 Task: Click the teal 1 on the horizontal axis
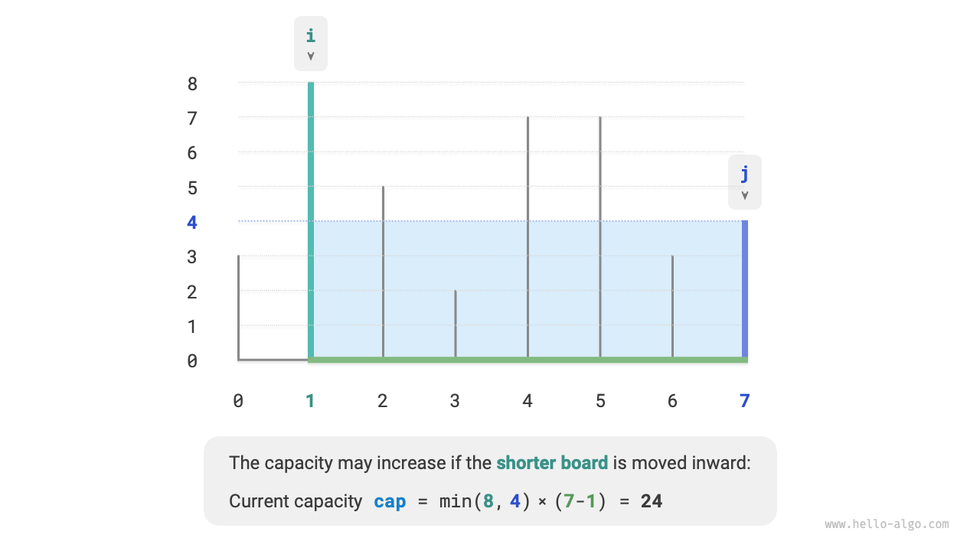(x=310, y=400)
